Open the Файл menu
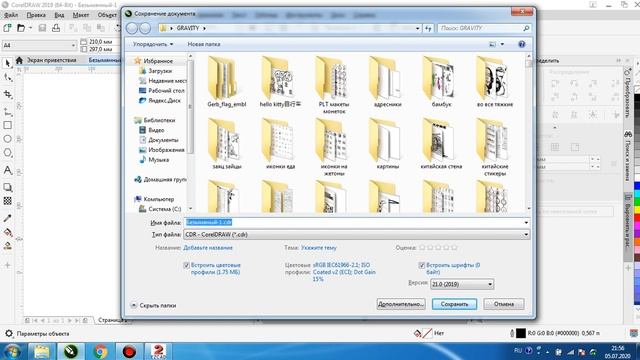 coord(11,15)
